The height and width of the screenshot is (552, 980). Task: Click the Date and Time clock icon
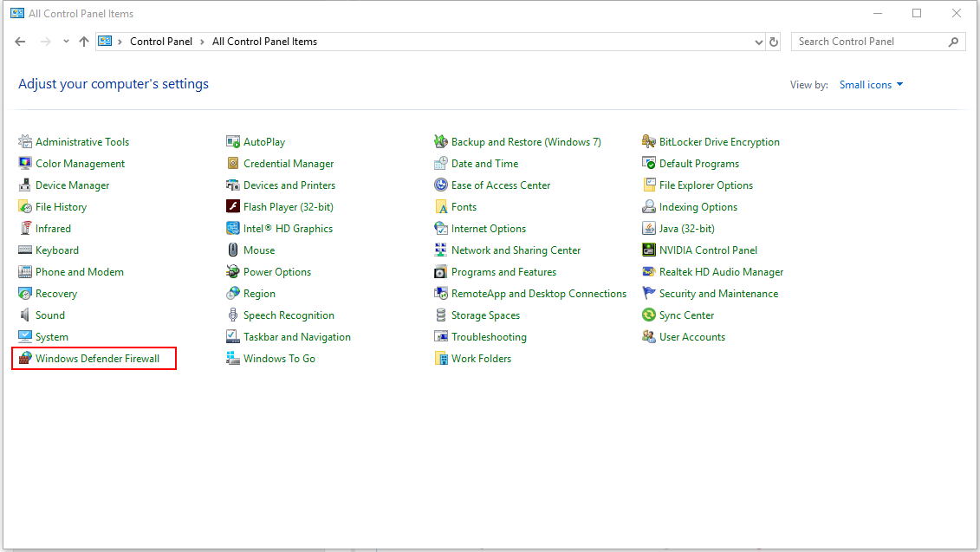click(x=441, y=164)
